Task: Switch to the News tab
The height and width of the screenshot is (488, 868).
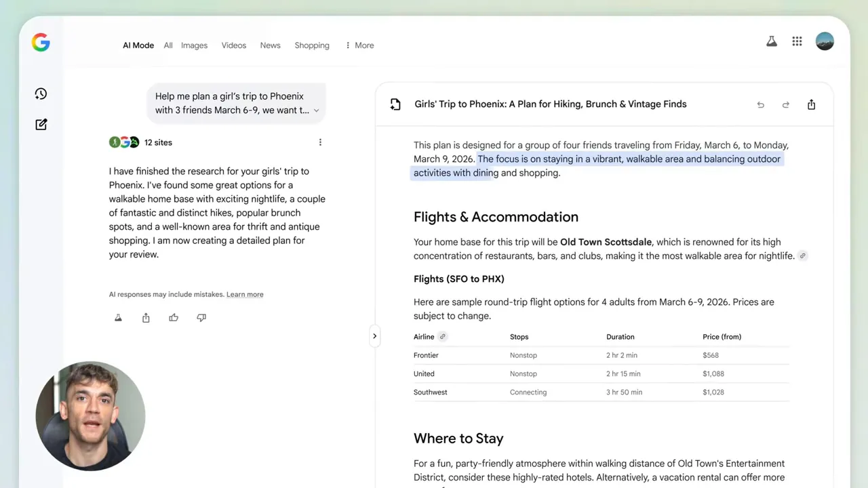Action: tap(270, 45)
